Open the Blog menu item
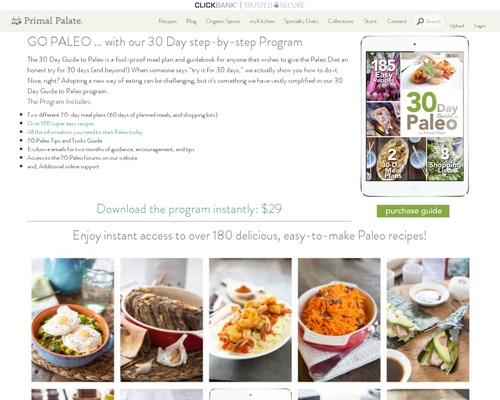This screenshot has width=500, height=400. tap(191, 21)
